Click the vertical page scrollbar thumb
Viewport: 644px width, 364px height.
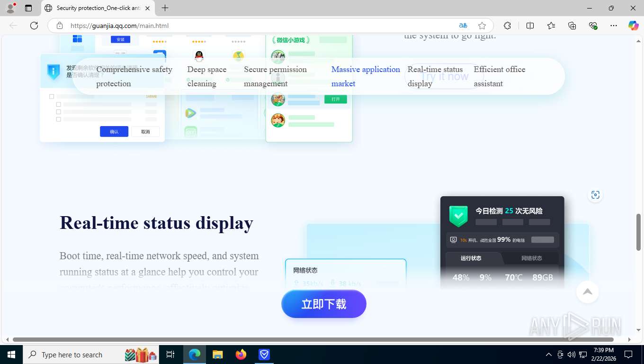tap(639, 232)
